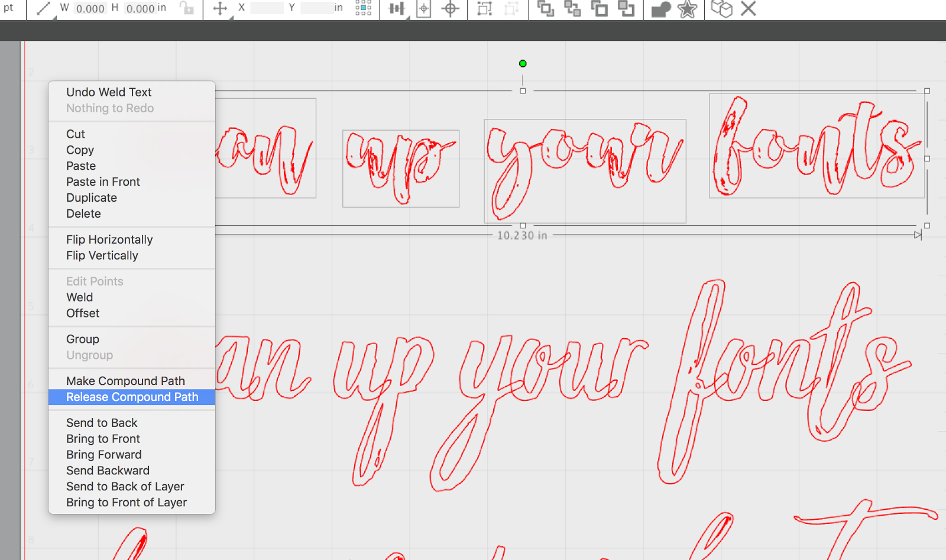Click the nine-dot anchor point selector grid
Viewport: 946px width, 560px height.
tap(364, 9)
